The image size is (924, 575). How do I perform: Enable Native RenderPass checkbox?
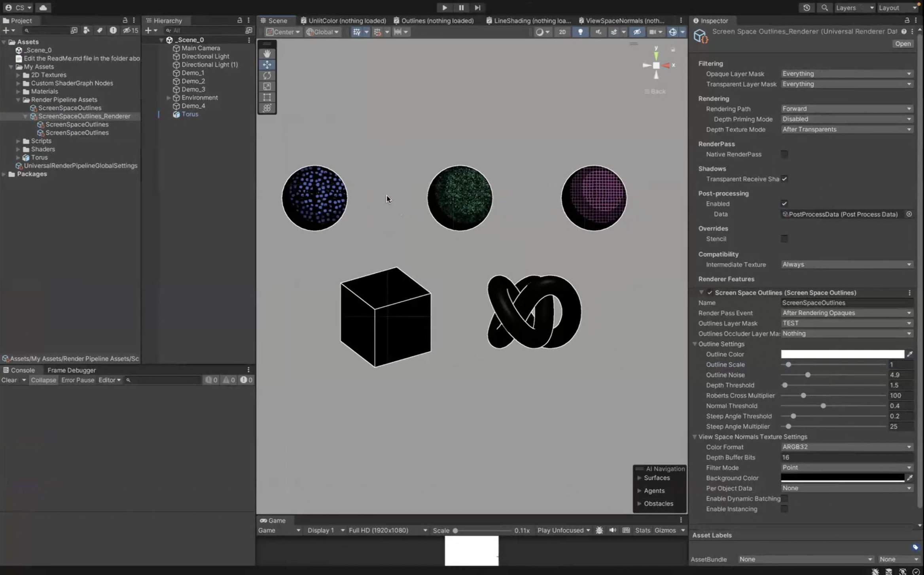(x=784, y=154)
